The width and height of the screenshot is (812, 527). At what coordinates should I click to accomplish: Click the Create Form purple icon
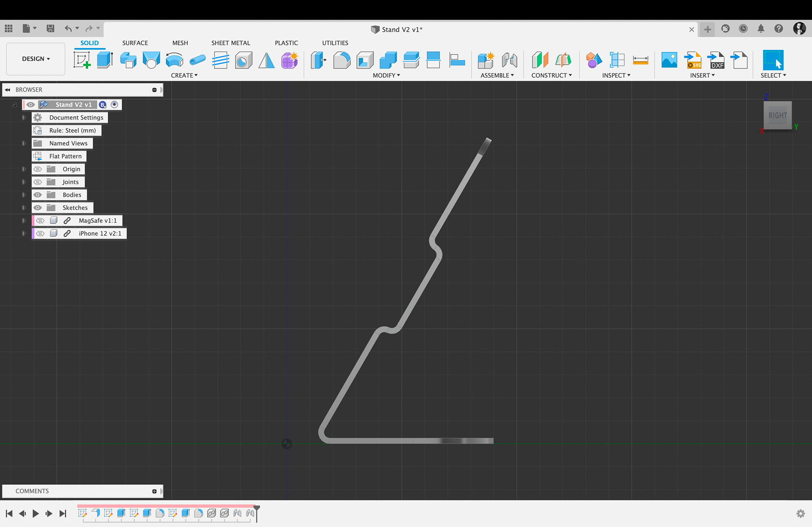pyautogui.click(x=290, y=60)
